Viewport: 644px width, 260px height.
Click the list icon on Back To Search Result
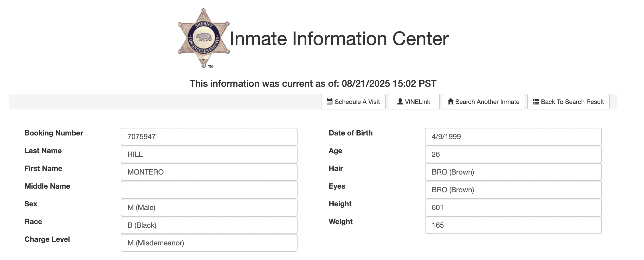(536, 102)
